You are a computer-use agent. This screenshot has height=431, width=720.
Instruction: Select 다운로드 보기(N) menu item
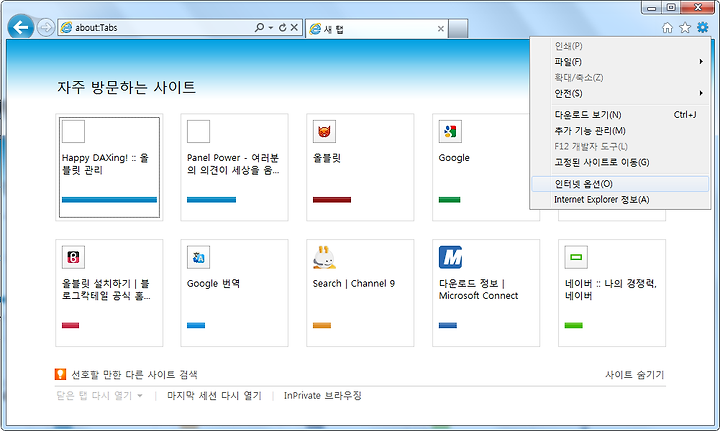(620, 115)
